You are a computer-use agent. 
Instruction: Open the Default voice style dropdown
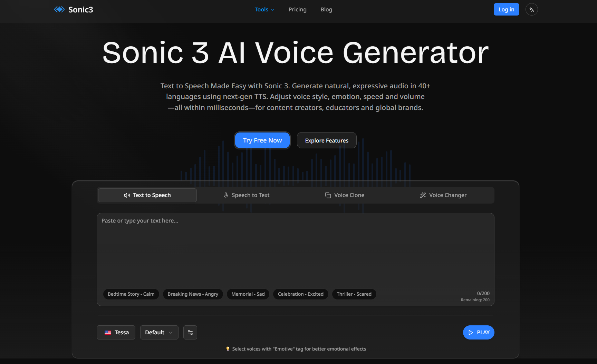point(159,332)
